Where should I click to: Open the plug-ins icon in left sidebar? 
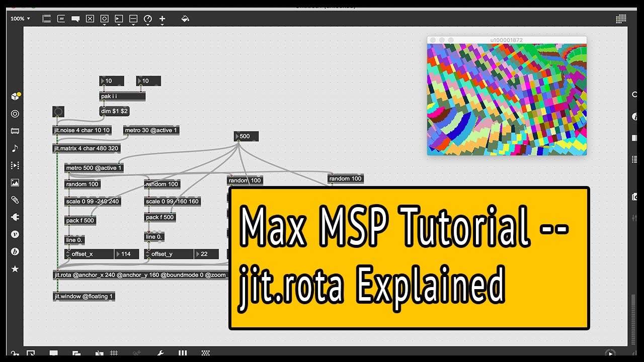15,217
